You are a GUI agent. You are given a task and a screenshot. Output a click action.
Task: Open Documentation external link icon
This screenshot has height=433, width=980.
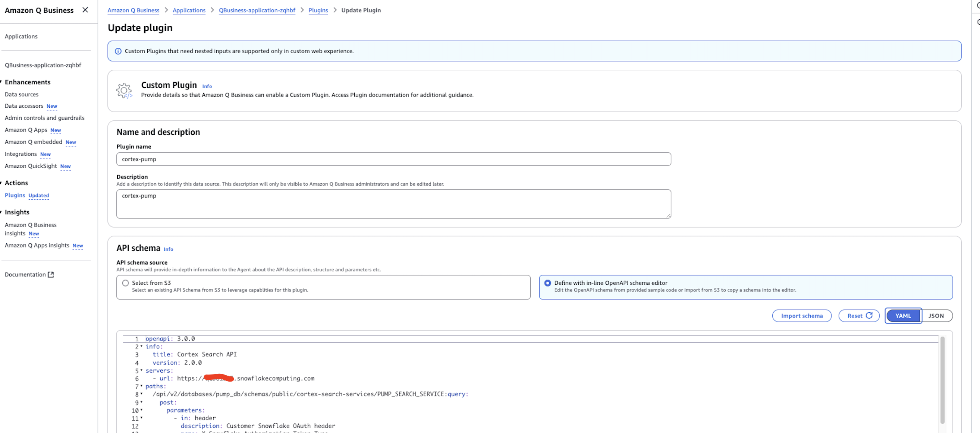(51, 275)
